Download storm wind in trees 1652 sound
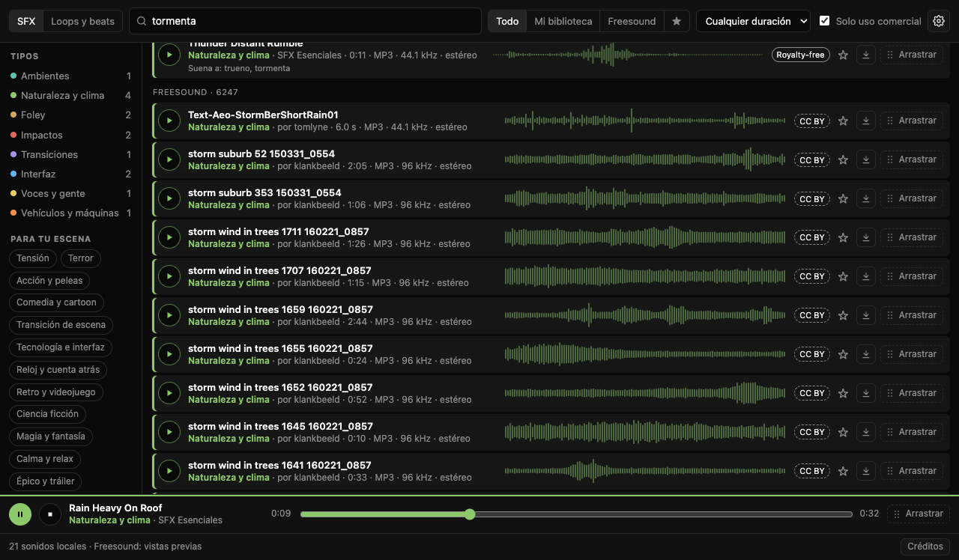 pyautogui.click(x=866, y=393)
